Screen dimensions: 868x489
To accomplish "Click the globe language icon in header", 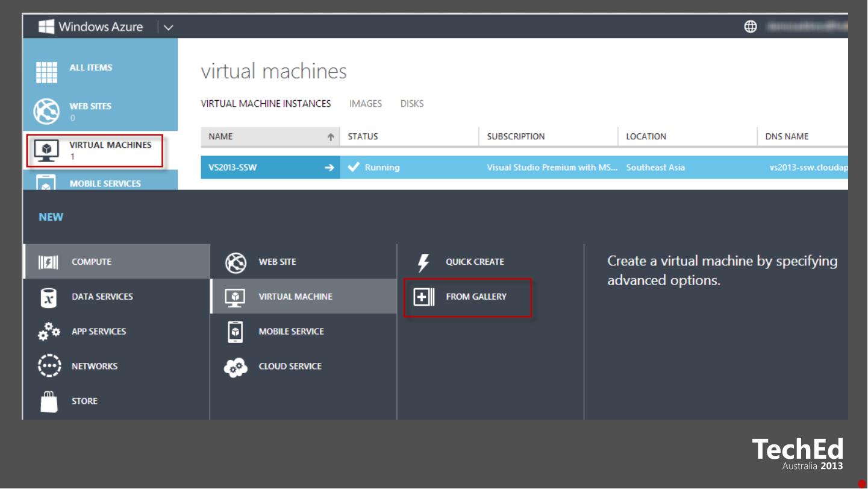I will click(x=750, y=27).
